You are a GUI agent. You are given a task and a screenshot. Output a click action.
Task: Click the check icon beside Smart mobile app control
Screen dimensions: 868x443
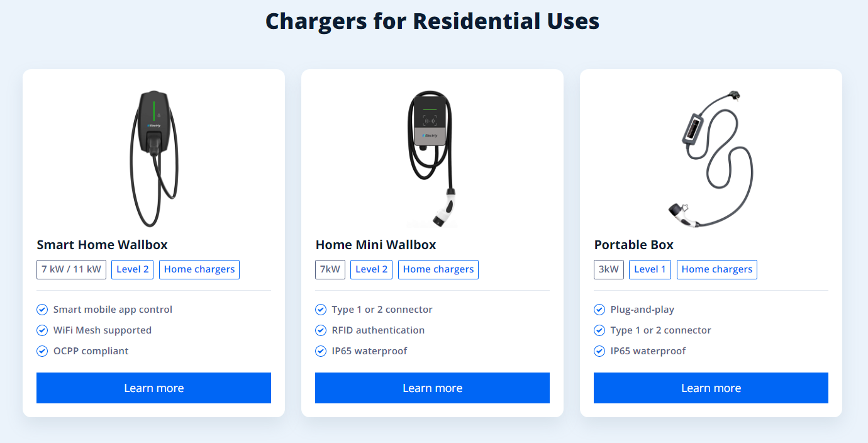[x=42, y=310]
